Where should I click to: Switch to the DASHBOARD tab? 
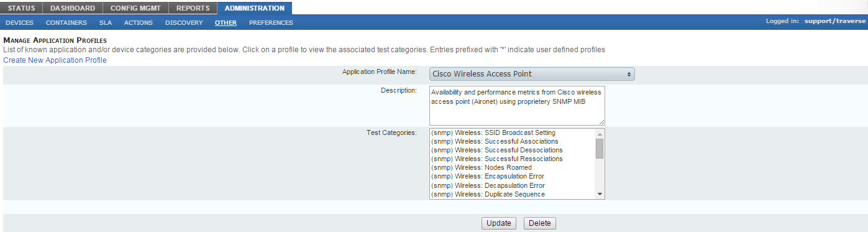click(73, 8)
